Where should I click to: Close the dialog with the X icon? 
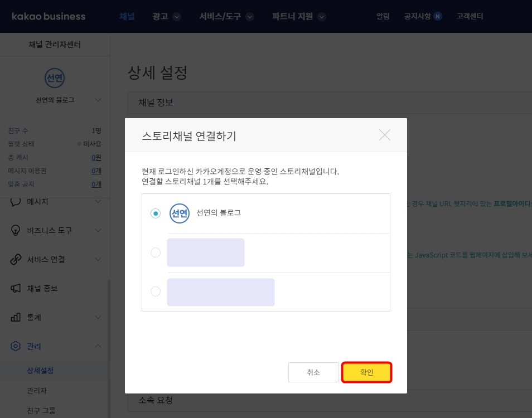coord(385,134)
